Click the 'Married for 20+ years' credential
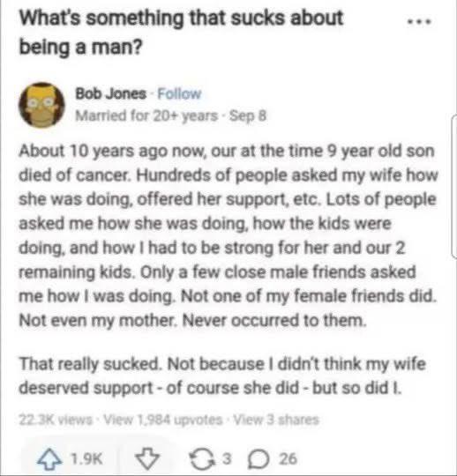 click(x=146, y=115)
